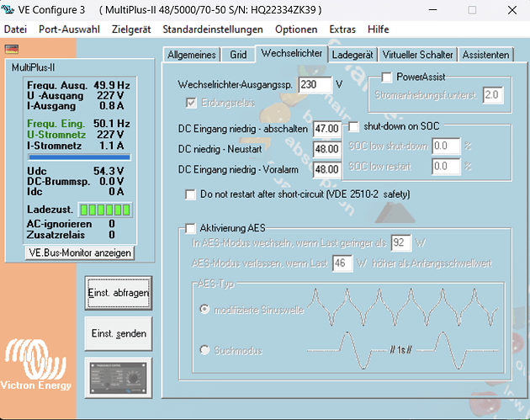The height and width of the screenshot is (420, 530).
Task: Click the AES exit threshold 46 W field
Action: click(342, 263)
